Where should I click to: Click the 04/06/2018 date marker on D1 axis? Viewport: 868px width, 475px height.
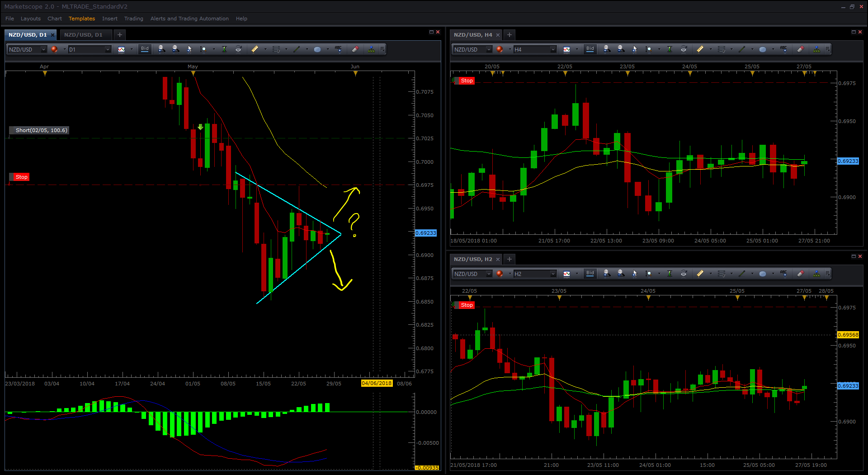pyautogui.click(x=377, y=383)
